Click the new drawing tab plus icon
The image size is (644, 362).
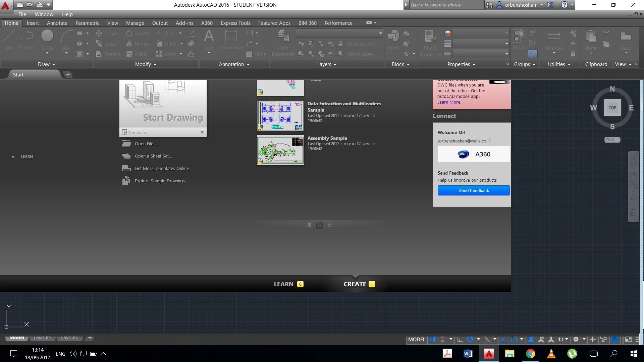click(x=68, y=74)
